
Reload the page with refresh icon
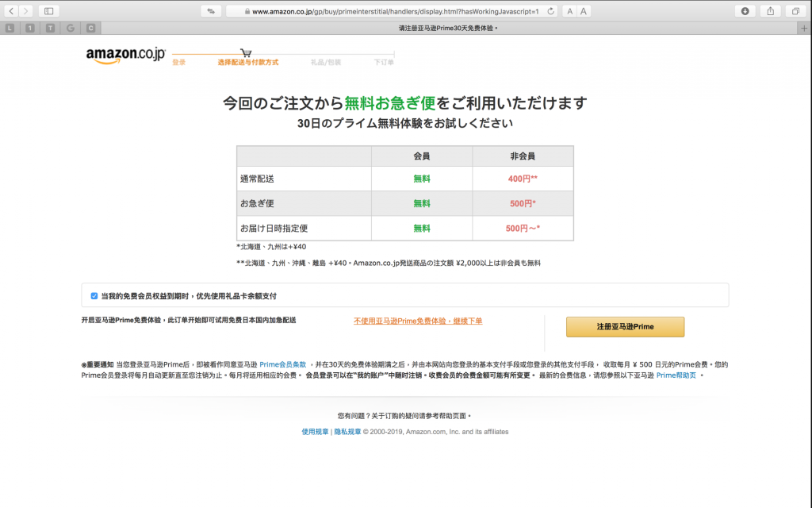[x=550, y=11]
